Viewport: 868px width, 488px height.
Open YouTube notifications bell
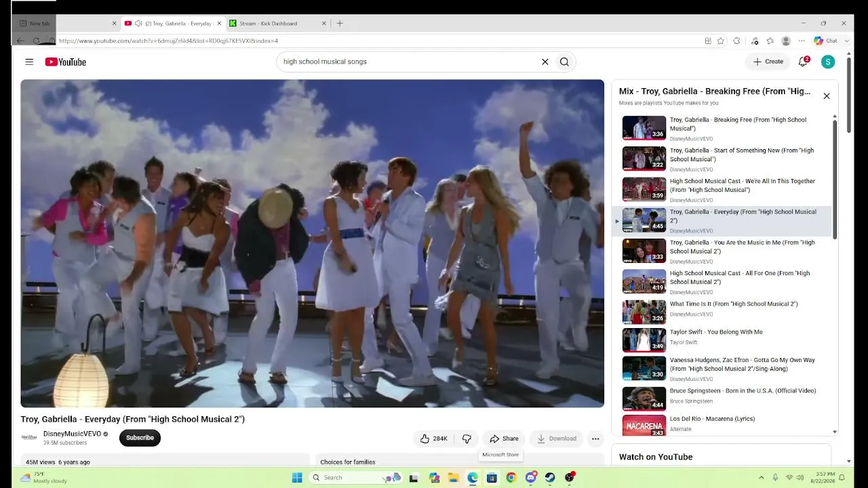[x=803, y=62]
